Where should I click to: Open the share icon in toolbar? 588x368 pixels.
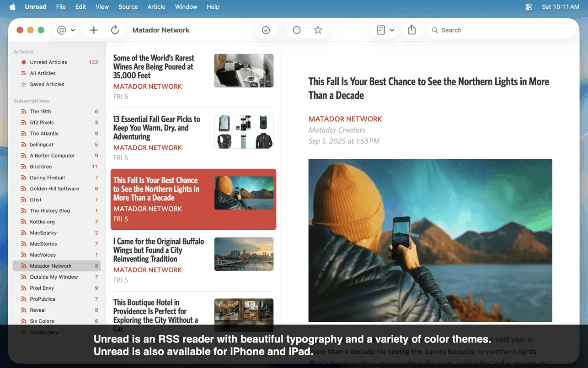pos(412,30)
